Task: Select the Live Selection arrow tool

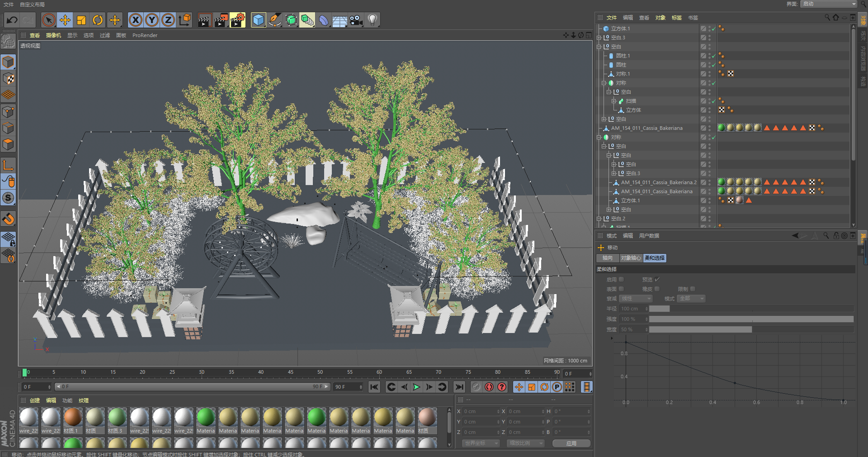Action: [x=48, y=20]
